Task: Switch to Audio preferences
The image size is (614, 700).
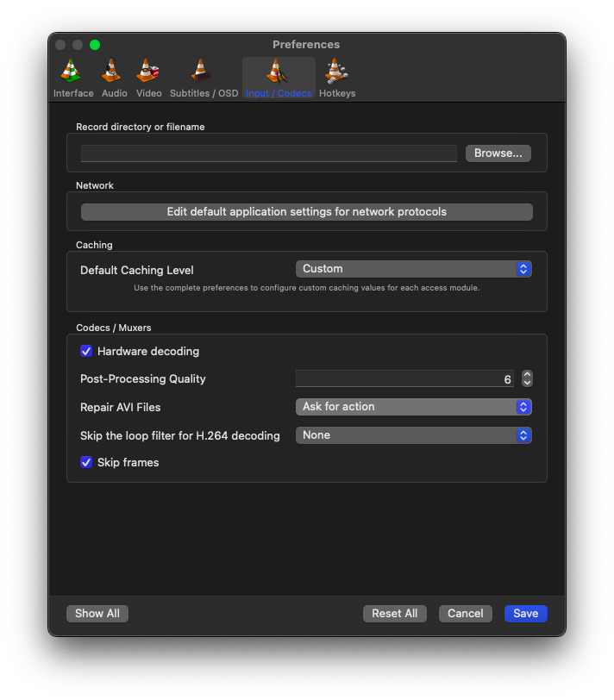Action: 114,76
